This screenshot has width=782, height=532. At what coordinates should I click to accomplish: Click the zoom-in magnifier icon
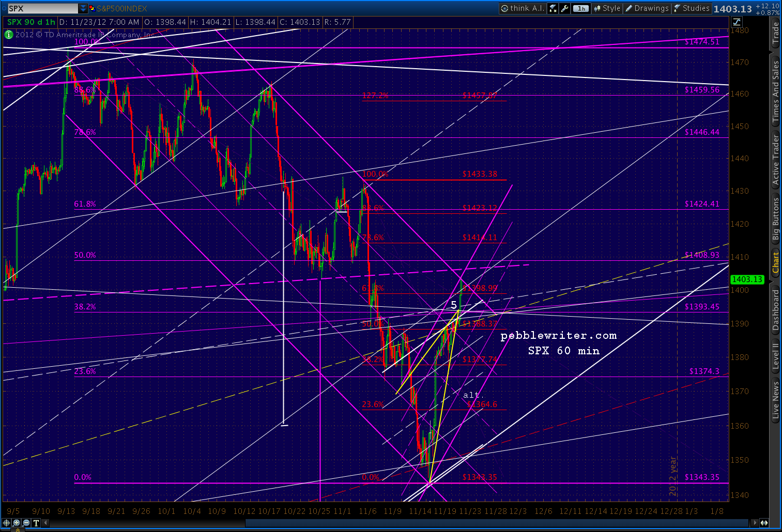[16, 523]
